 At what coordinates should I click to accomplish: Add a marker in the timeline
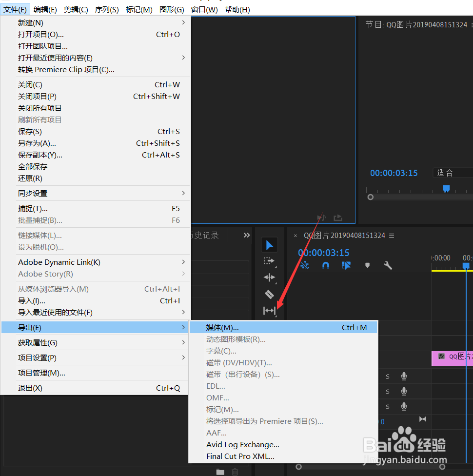[367, 265]
